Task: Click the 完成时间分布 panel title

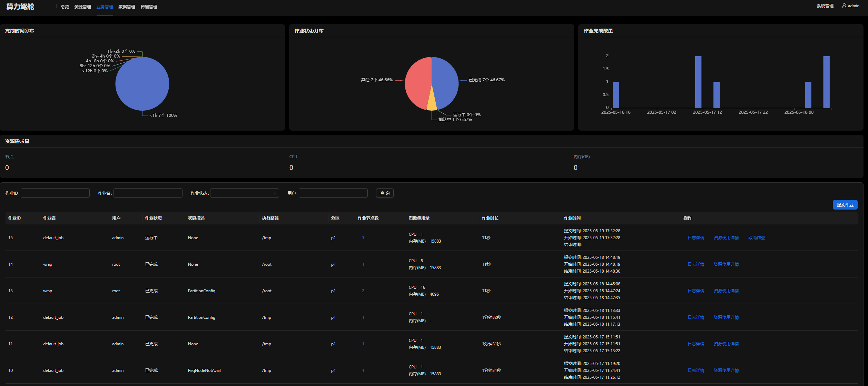Action: pos(20,31)
